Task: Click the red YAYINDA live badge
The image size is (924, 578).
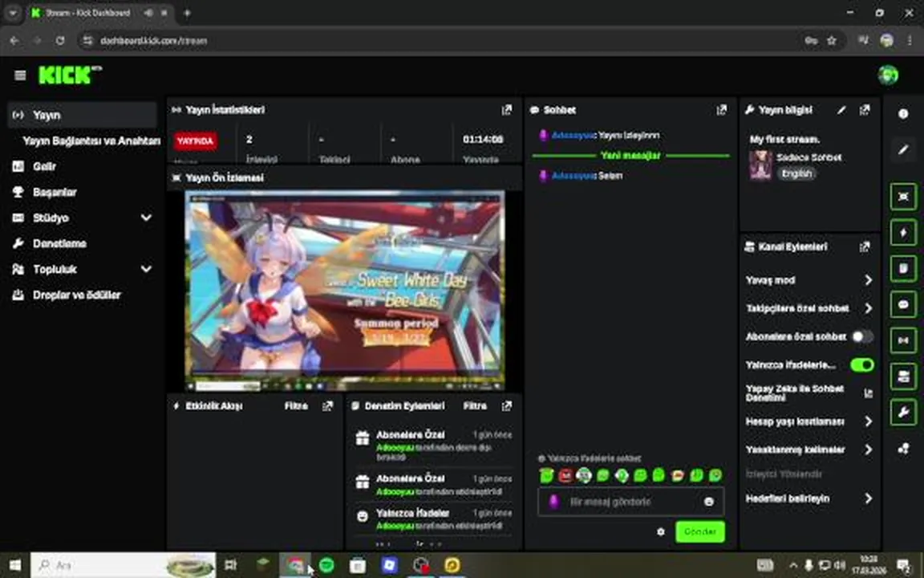Action: (195, 141)
